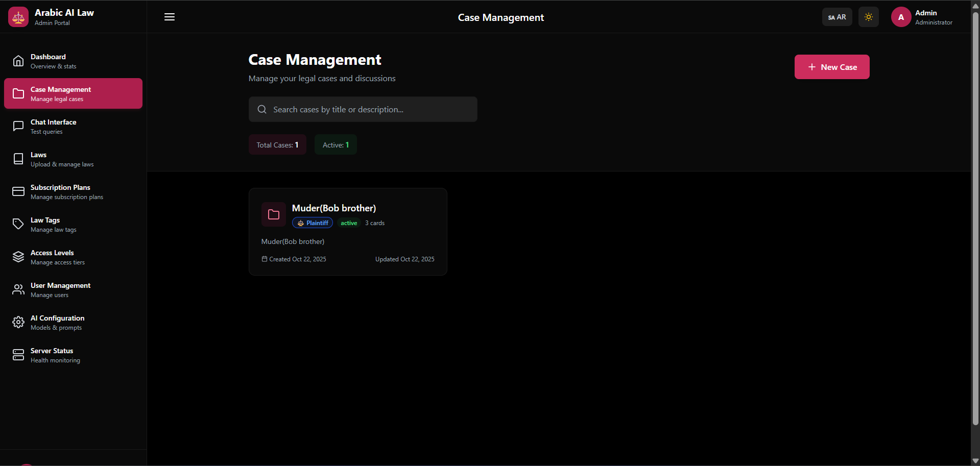Open AI Configuration models & prompts
Screen dimensions: 980x466
[74, 323]
